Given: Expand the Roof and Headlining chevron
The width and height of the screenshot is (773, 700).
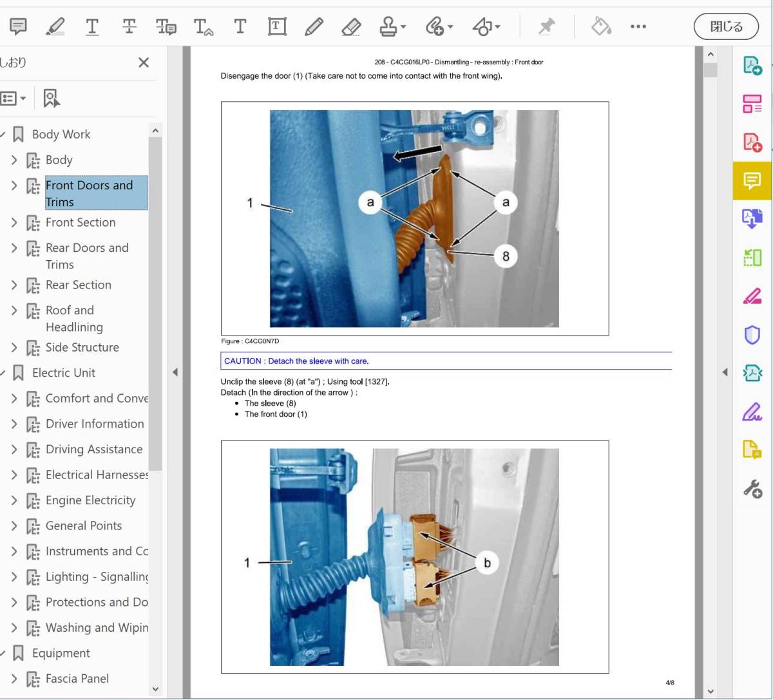Looking at the screenshot, I should (14, 310).
